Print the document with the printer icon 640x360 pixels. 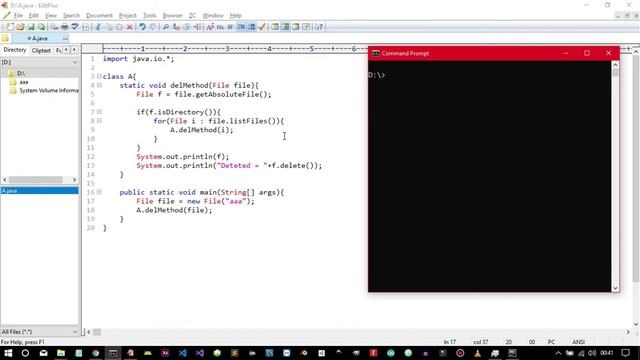tap(64, 27)
